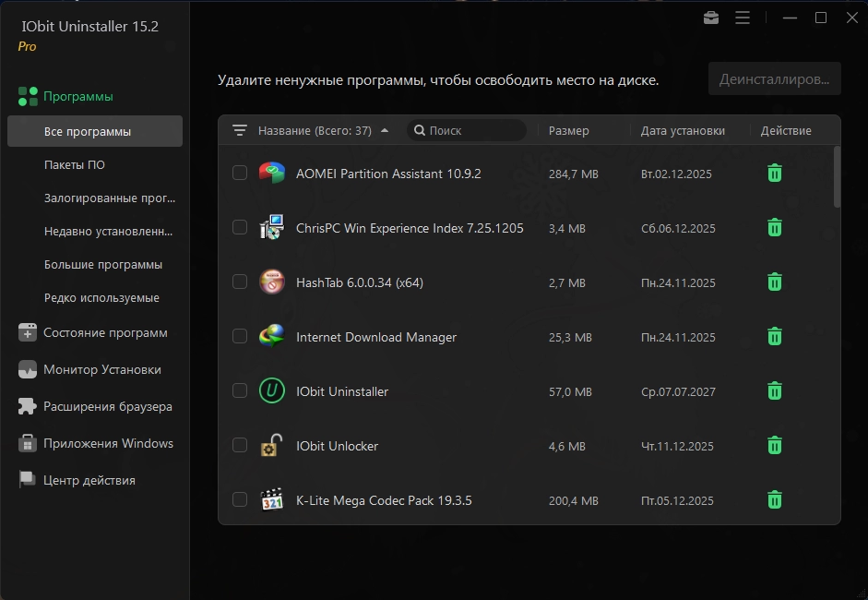868x600 pixels.
Task: Click trash icon for AOMEI Partition Assistant
Action: point(775,173)
